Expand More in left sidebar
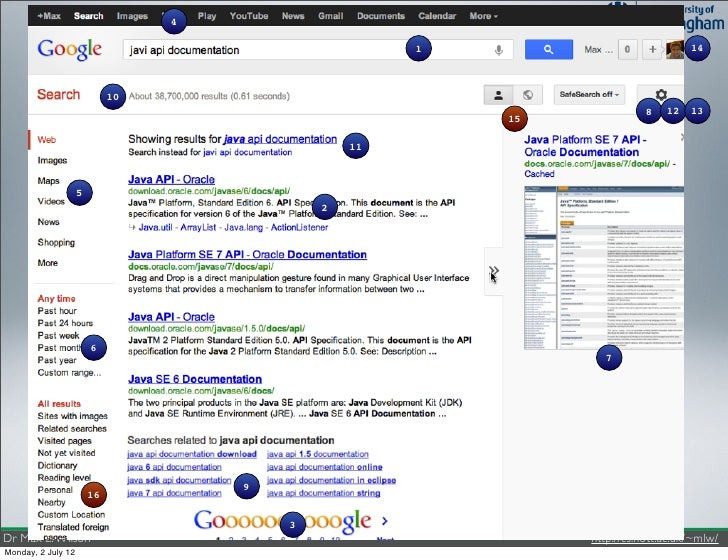 (x=47, y=263)
